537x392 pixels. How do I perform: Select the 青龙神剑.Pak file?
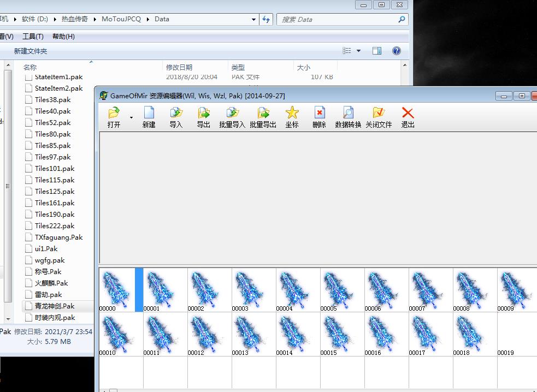tap(55, 306)
